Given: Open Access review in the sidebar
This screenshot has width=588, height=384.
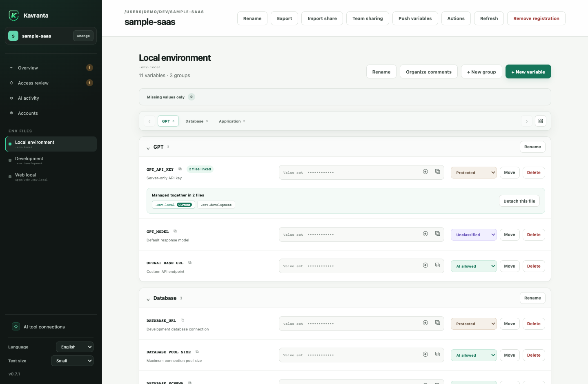Looking at the screenshot, I should click(x=51, y=83).
